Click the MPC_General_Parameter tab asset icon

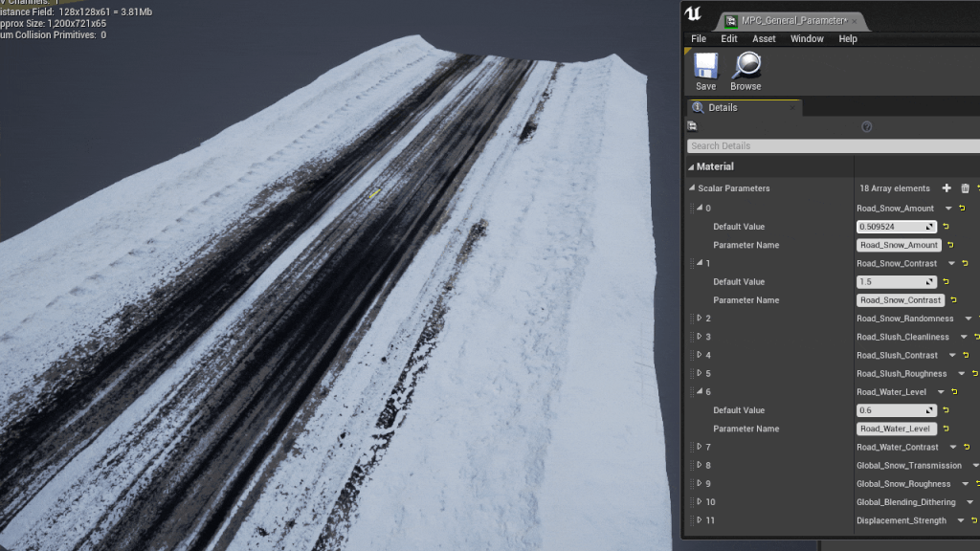[730, 21]
